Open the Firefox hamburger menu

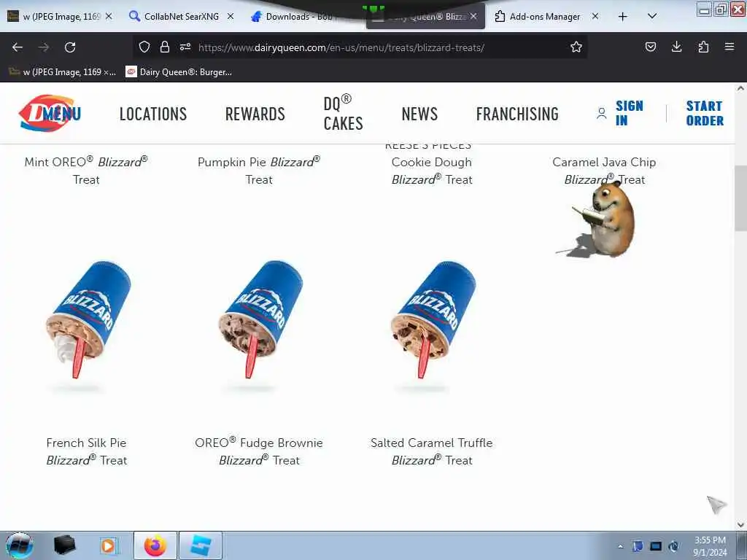[x=729, y=47]
